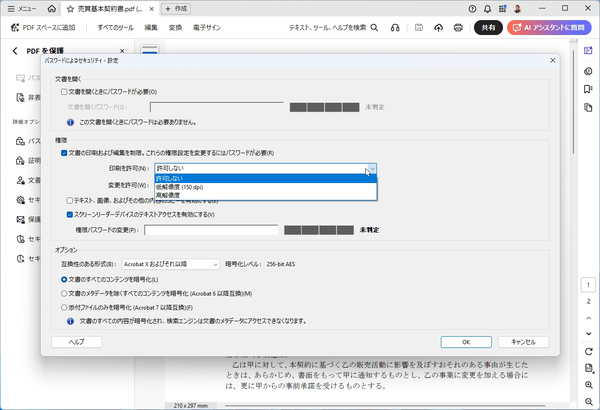Click the キャンセル button
The height and width of the screenshot is (410, 600).
tap(523, 342)
